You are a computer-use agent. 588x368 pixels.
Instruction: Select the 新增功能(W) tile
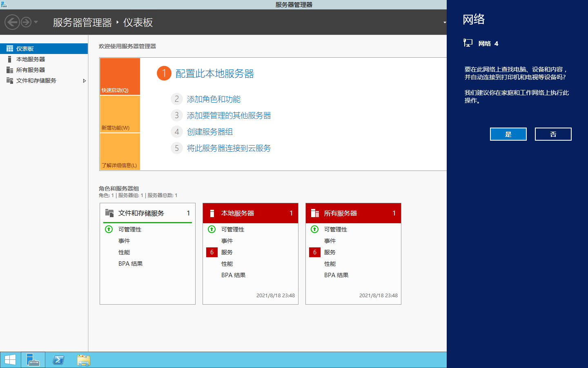tap(120, 114)
